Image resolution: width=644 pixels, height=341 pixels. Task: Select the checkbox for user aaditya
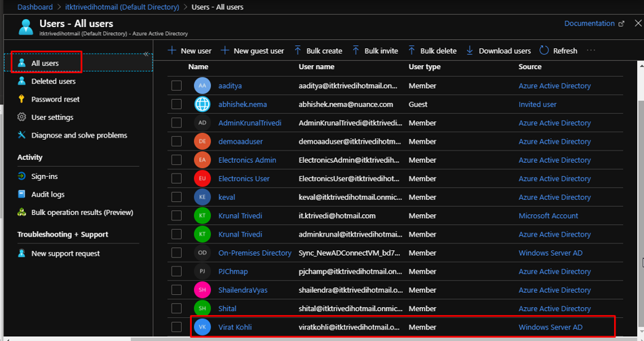(x=176, y=86)
